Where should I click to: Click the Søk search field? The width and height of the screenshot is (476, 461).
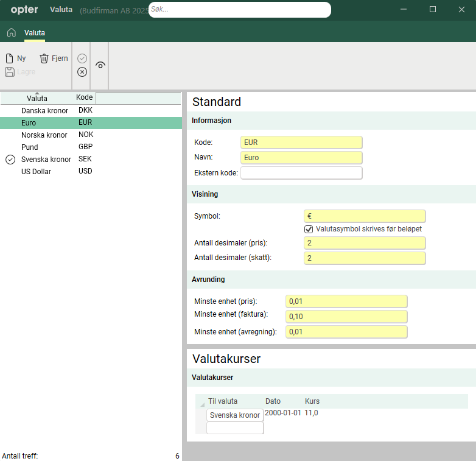coord(240,10)
